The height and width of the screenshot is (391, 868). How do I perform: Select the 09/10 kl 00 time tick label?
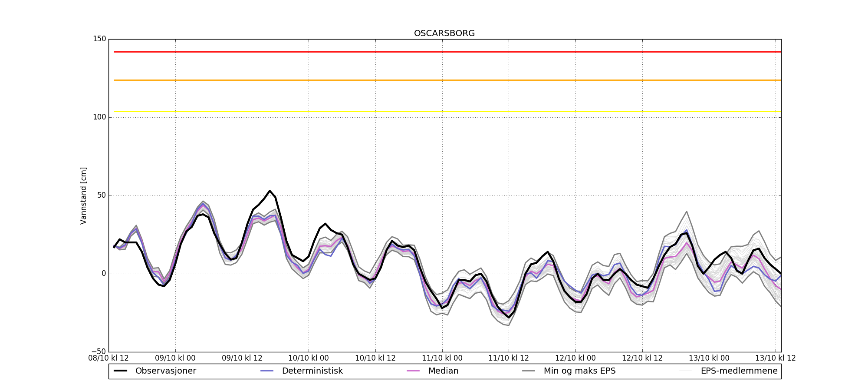pyautogui.click(x=175, y=358)
